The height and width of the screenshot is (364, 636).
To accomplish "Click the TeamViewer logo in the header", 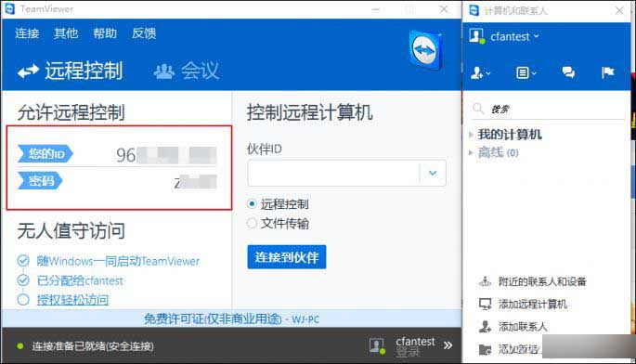I will pos(425,51).
